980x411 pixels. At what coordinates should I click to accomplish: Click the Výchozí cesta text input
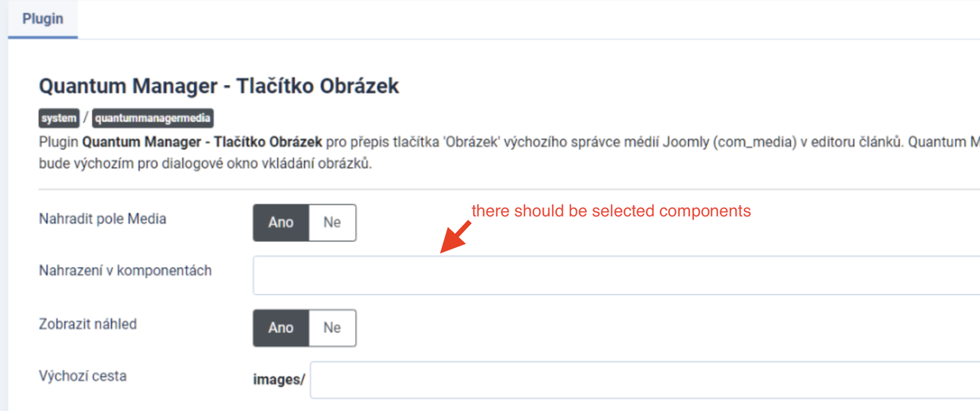[643, 380]
